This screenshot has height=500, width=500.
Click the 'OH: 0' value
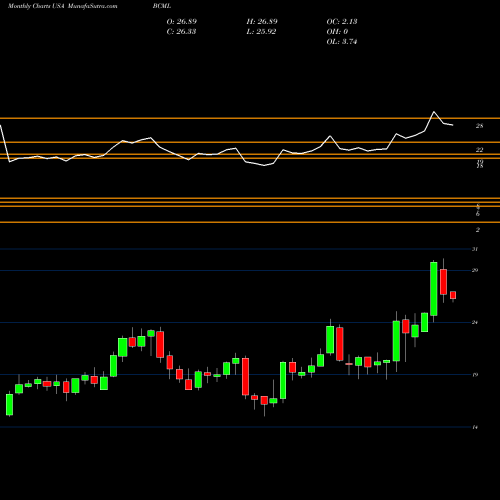[337, 32]
